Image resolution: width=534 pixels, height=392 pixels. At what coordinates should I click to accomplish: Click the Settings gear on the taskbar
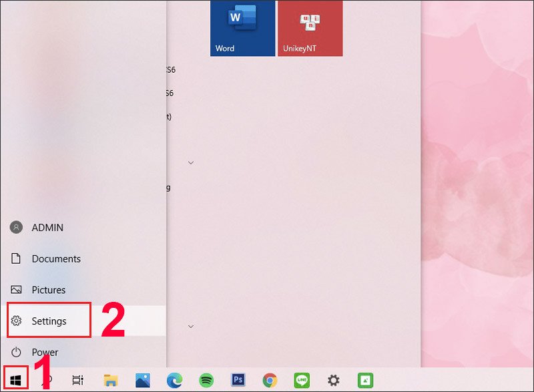point(334,381)
